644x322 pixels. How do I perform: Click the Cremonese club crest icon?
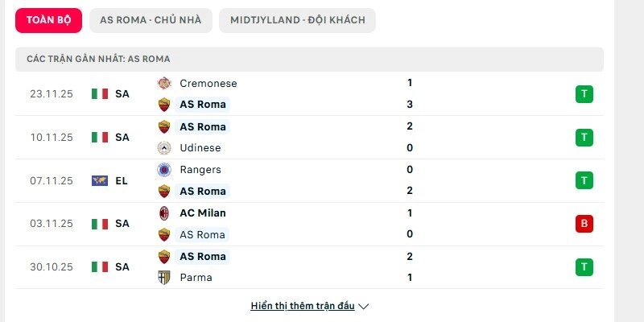pyautogui.click(x=164, y=83)
